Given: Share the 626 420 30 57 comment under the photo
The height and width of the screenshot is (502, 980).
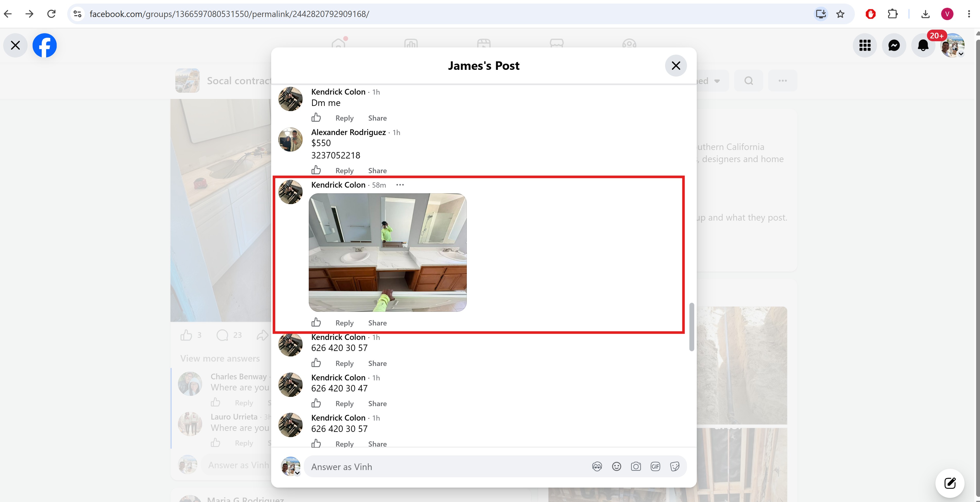Looking at the screenshot, I should tap(377, 363).
